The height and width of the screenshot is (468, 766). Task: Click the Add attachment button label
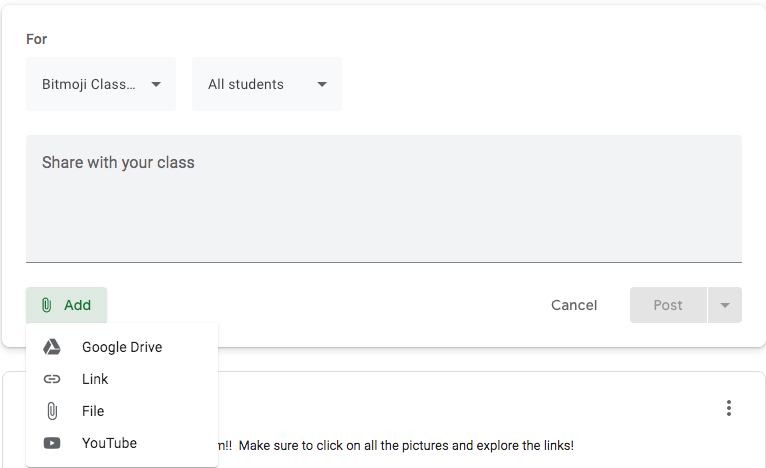tap(77, 305)
